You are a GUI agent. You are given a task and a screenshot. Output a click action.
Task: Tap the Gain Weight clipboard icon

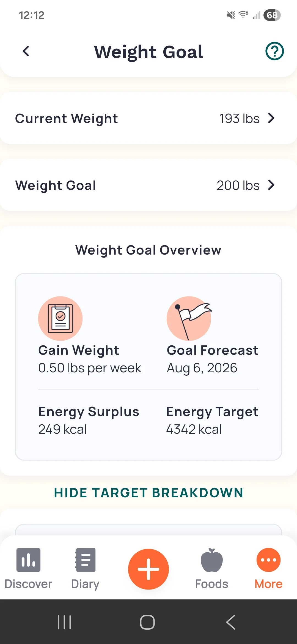tap(60, 318)
